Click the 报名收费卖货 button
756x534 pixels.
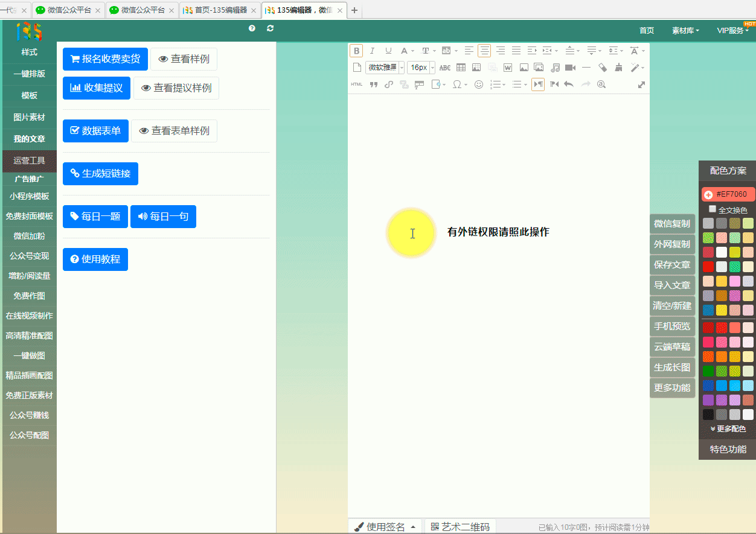click(105, 59)
